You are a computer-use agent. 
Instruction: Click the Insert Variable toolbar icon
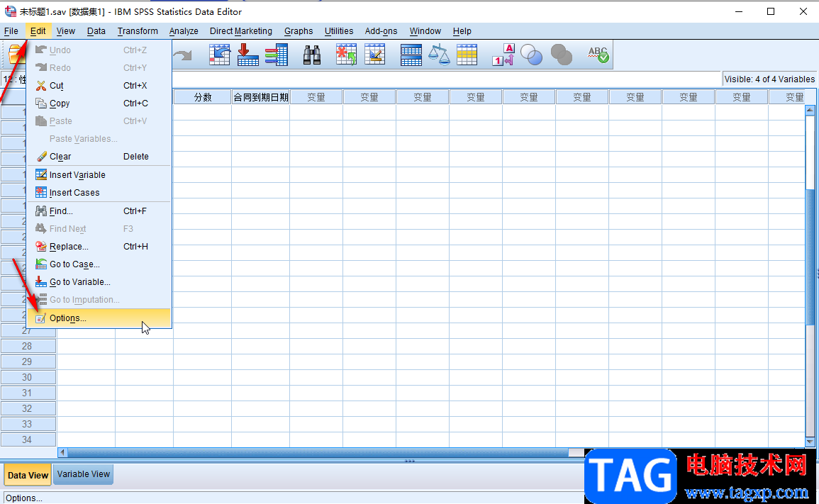tap(374, 55)
